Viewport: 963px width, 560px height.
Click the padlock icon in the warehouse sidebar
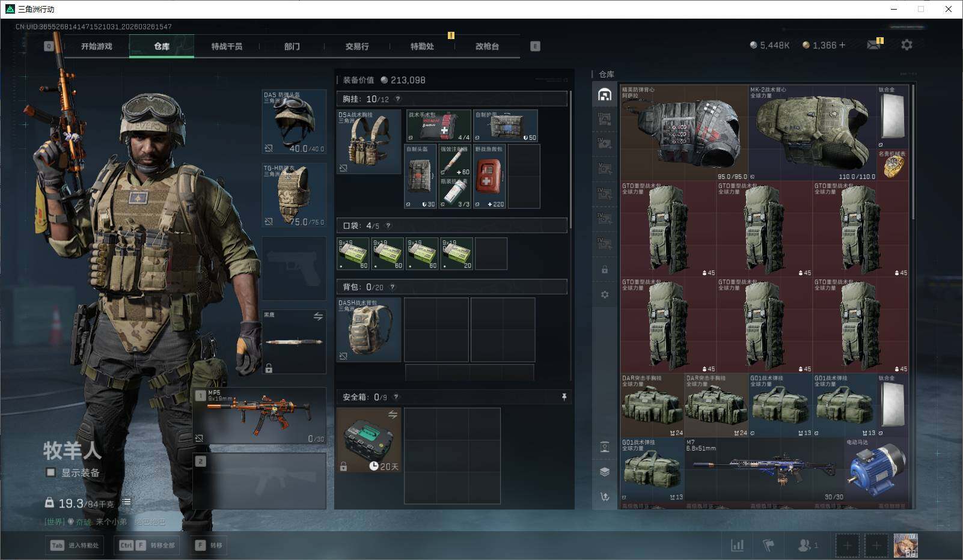[x=605, y=270]
